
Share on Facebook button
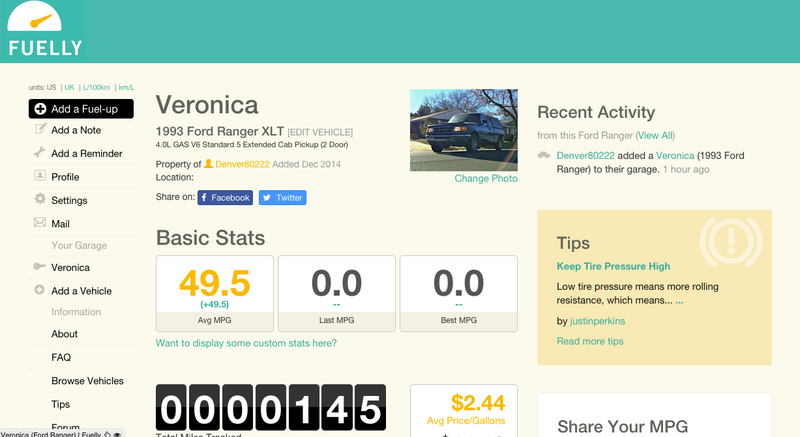pyautogui.click(x=225, y=197)
